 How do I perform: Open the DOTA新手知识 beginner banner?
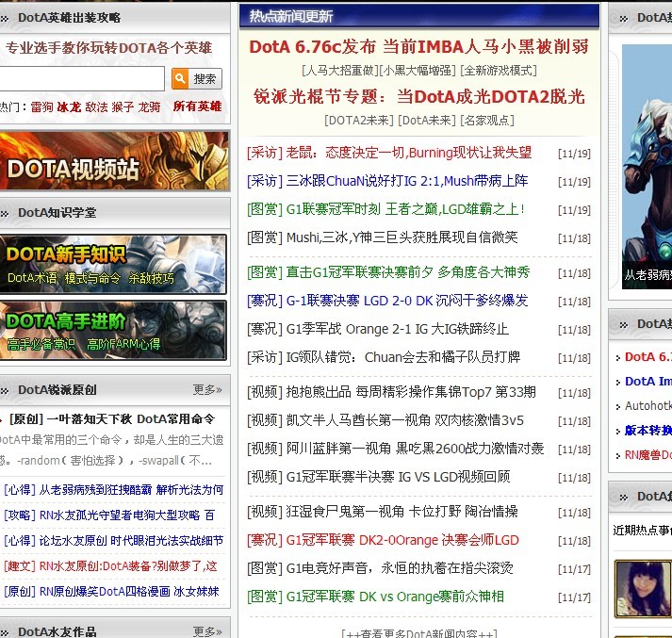tap(113, 264)
